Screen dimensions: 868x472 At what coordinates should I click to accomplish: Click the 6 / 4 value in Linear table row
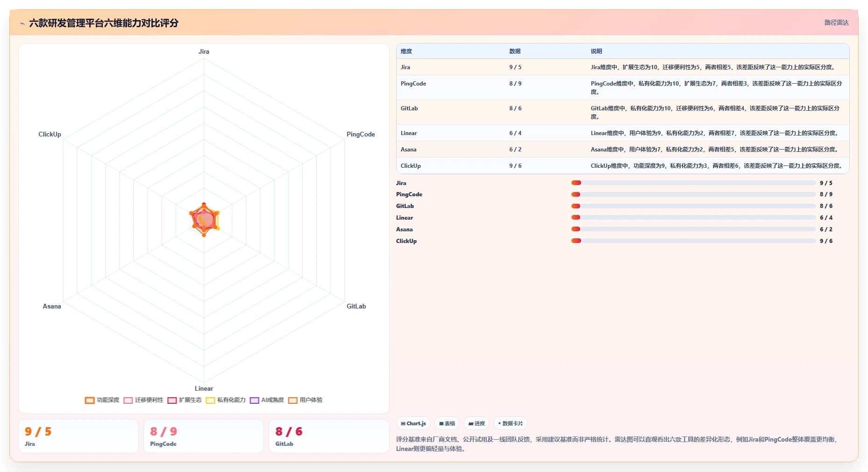[x=515, y=133]
